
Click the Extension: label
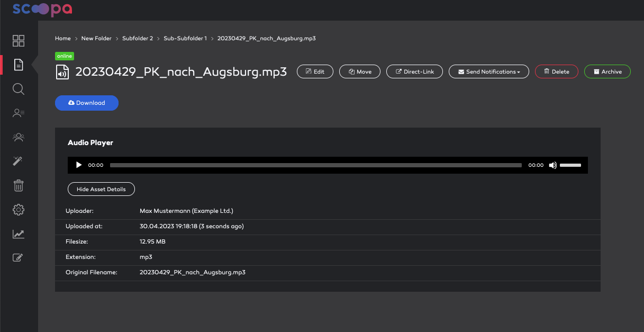click(x=80, y=257)
